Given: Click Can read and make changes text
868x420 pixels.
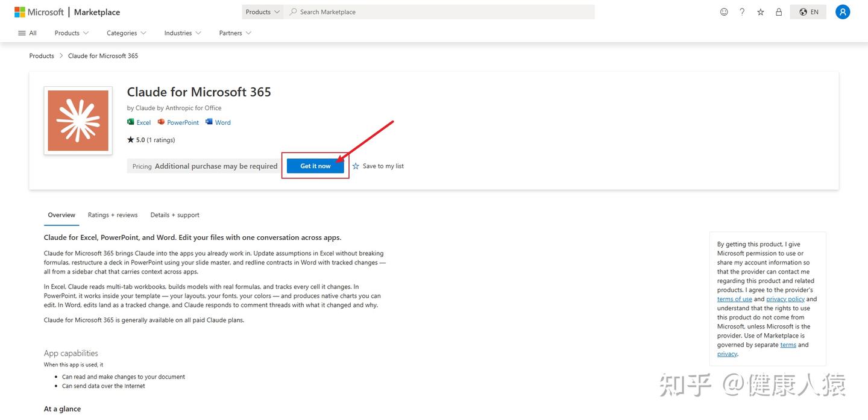Looking at the screenshot, I should pyautogui.click(x=124, y=377).
